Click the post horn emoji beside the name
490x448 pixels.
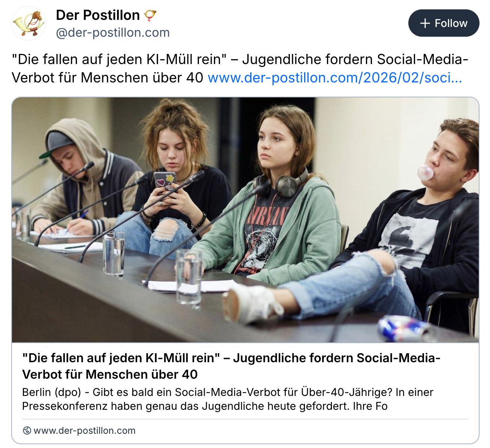point(150,15)
